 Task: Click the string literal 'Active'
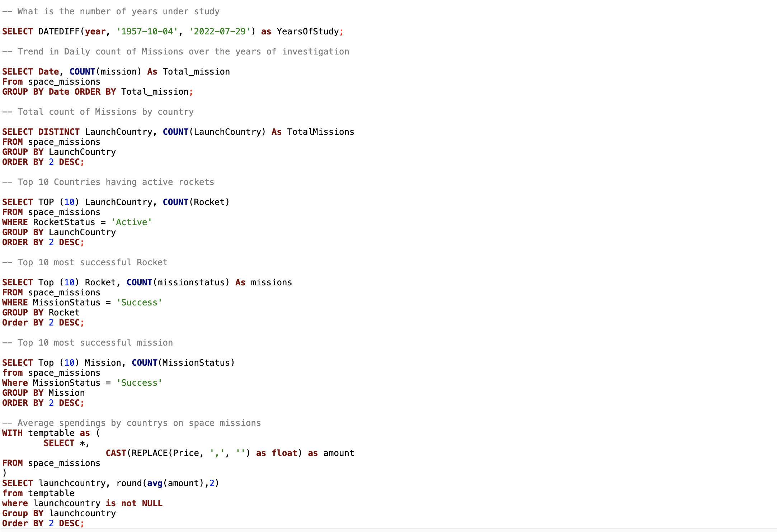pos(132,222)
